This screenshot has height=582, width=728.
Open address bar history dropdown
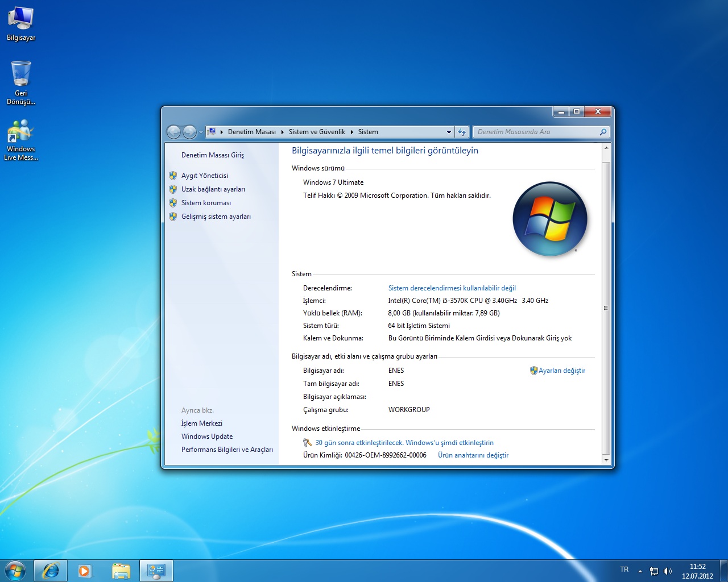pos(449,132)
